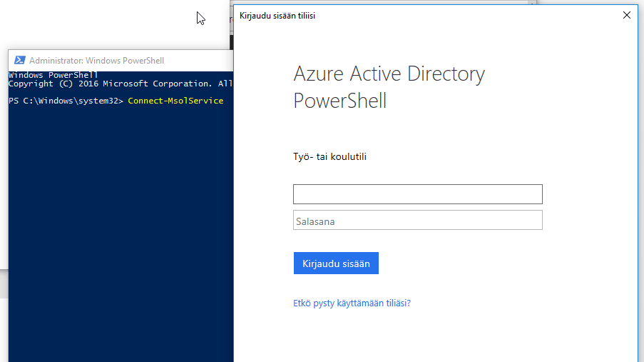644x362 pixels.
Task: Close the Kirjaudu sisään tiliisi dialog
Action: click(x=626, y=15)
